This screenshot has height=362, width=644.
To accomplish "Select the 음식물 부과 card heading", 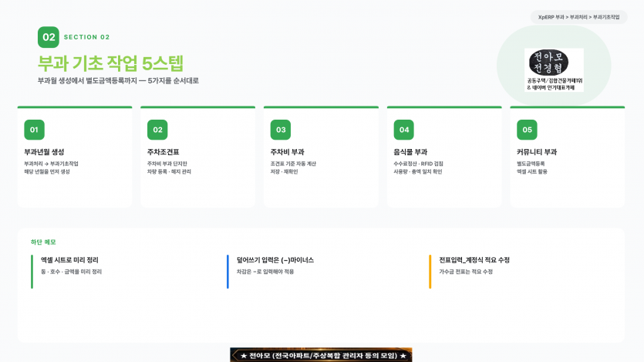I will coord(410,152).
